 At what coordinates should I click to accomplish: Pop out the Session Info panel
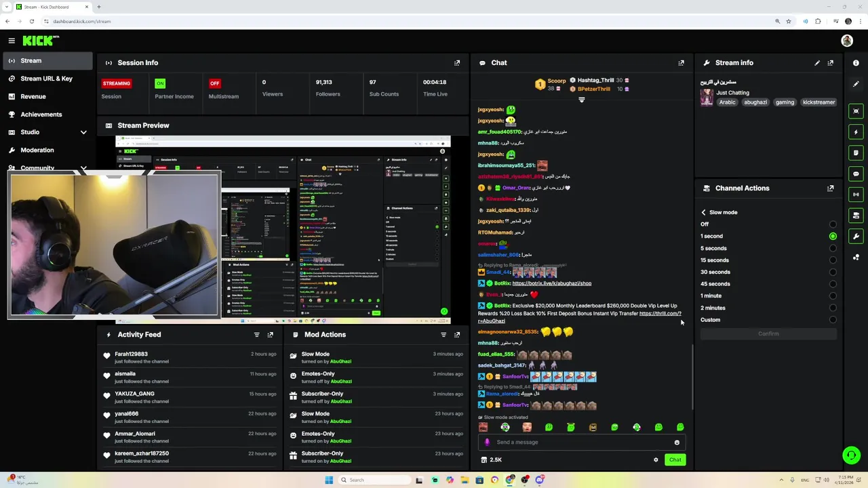click(x=457, y=63)
